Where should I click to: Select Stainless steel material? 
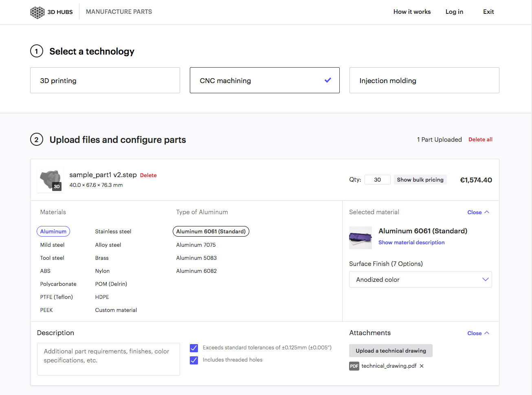click(x=113, y=231)
